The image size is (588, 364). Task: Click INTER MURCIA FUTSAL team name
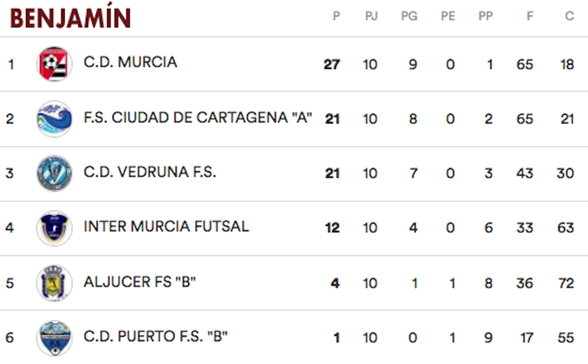[x=166, y=226]
